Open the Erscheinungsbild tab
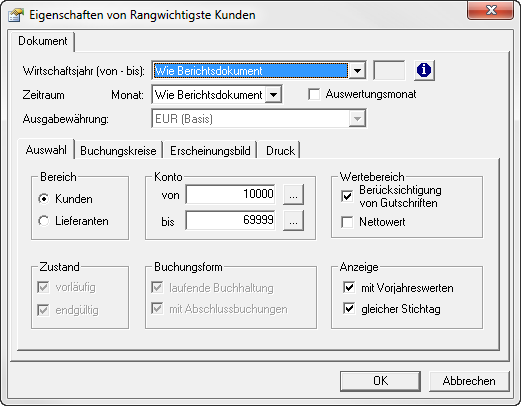Viewport: 521px width, 406px height. click(x=210, y=151)
